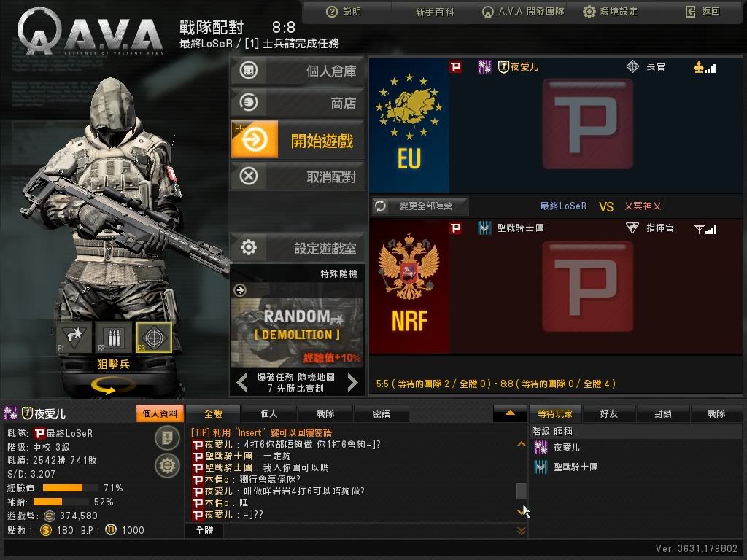Go to the next map with right arrow
Image resolution: width=747 pixels, height=560 pixels.
click(x=352, y=382)
